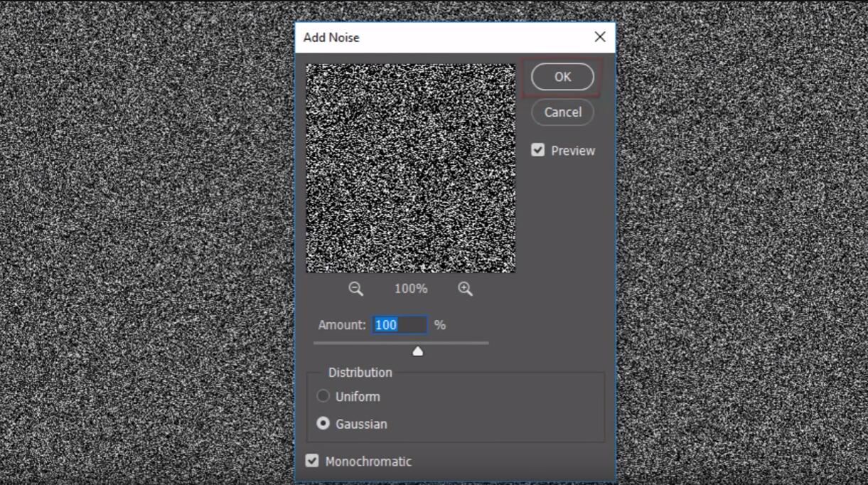This screenshot has width=868, height=485.
Task: Click the percent sign beside Amount field
Action: (x=440, y=325)
